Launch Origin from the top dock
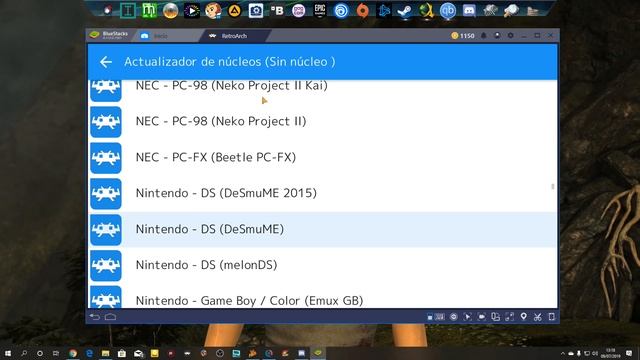This screenshot has height=360, width=640. pyautogui.click(x=362, y=11)
